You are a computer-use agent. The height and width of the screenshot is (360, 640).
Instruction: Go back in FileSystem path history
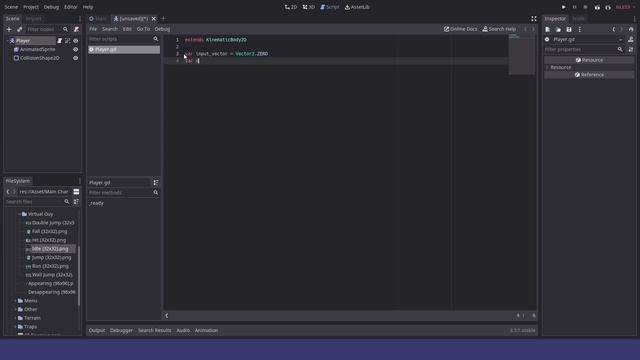click(x=8, y=192)
